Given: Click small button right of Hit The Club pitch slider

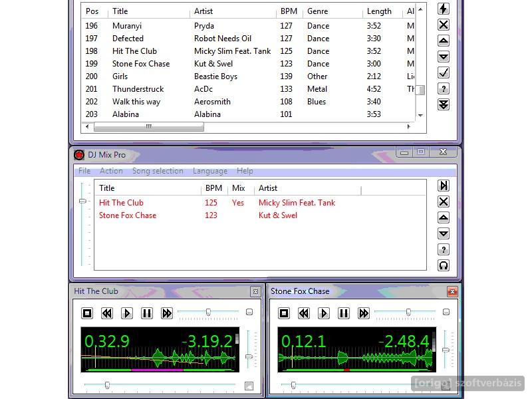Looking at the screenshot, I should (x=249, y=312).
